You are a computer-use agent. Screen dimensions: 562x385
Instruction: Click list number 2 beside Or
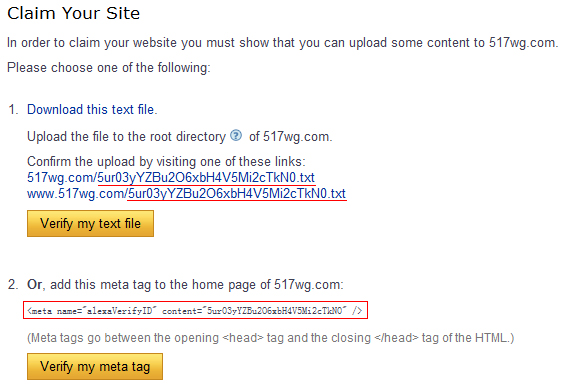click(13, 285)
